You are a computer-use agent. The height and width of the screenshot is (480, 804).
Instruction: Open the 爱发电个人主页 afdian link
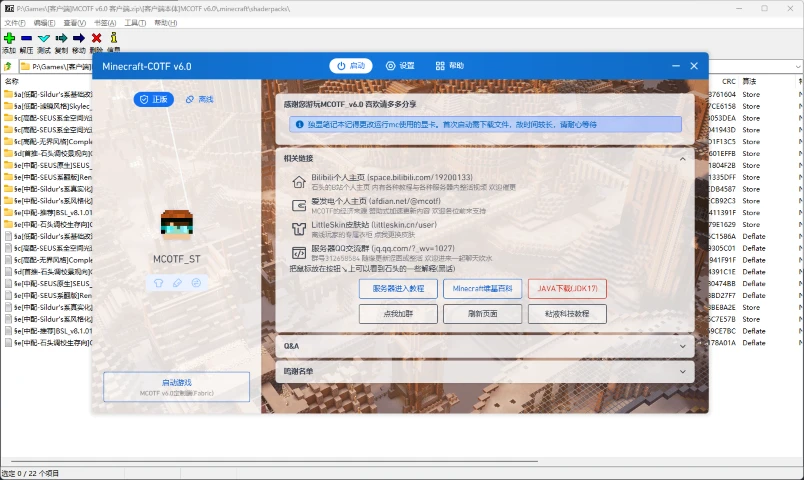pyautogui.click(x=376, y=201)
